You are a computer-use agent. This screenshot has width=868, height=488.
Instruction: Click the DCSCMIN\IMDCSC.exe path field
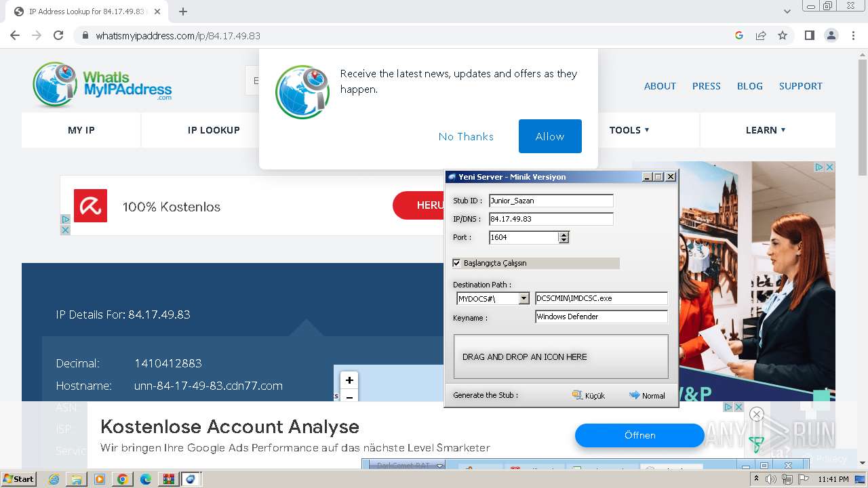(601, 298)
